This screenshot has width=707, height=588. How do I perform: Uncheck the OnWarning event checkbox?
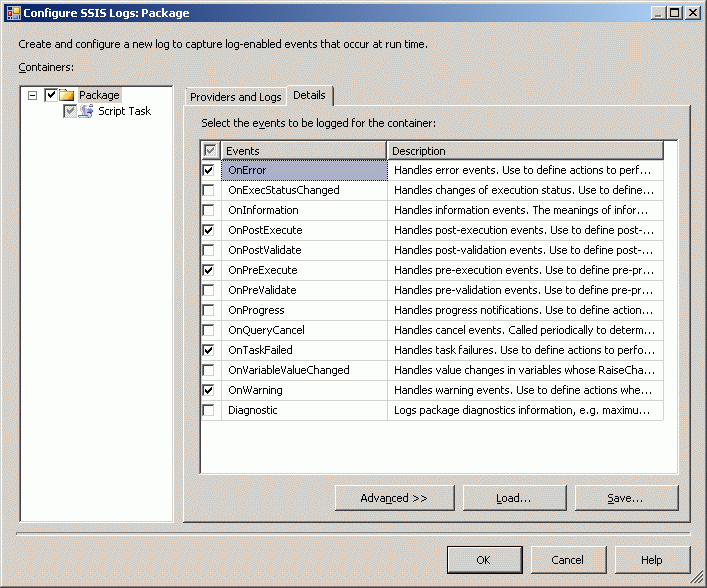pos(208,390)
